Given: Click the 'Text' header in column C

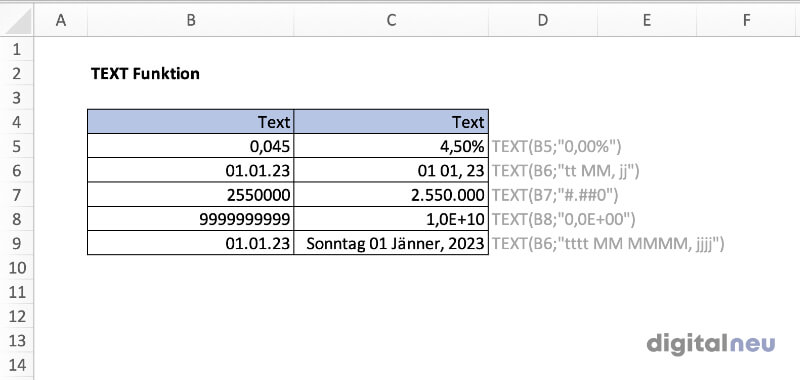Looking at the screenshot, I should click(x=391, y=122).
